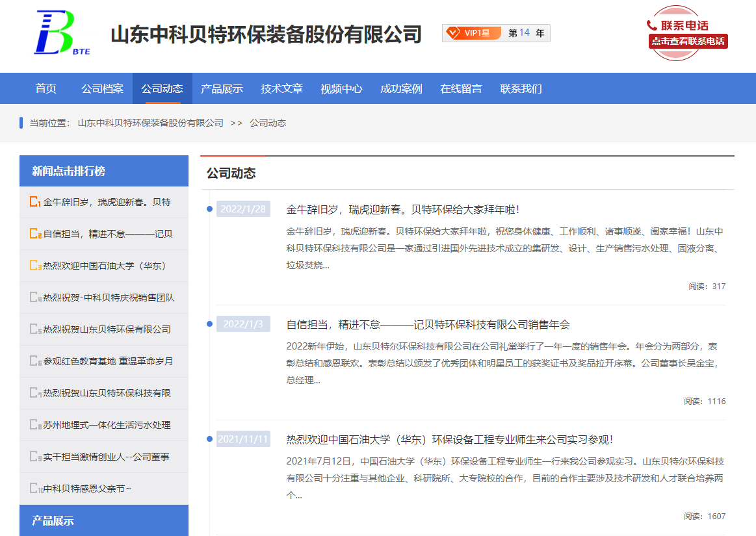Open the 技术文章 menu item
Image resolution: width=756 pixels, height=536 pixels.
pos(281,89)
